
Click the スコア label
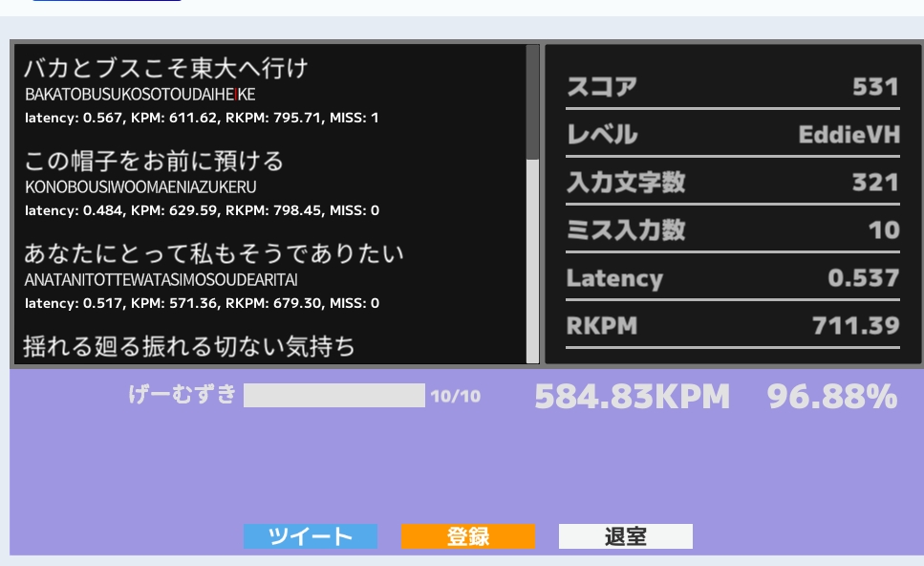[602, 87]
